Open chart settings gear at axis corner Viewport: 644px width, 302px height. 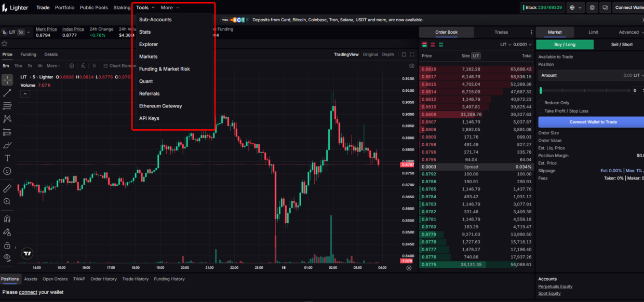click(x=409, y=268)
